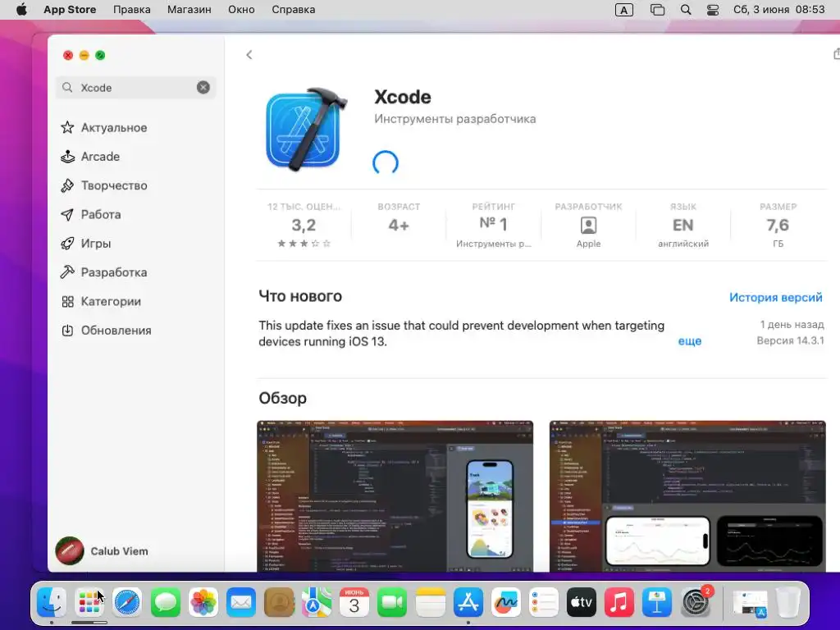Open Maps from the Dock

[317, 602]
